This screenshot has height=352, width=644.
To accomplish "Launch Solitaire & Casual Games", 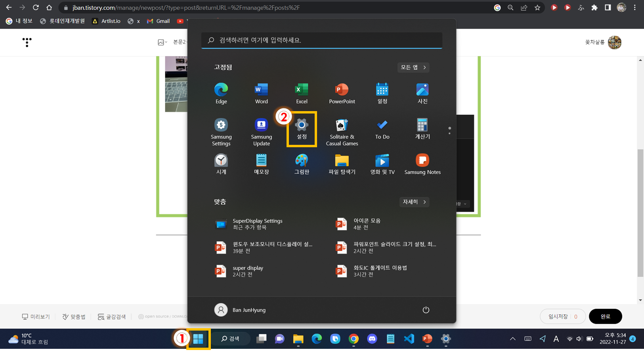I will 342,132.
